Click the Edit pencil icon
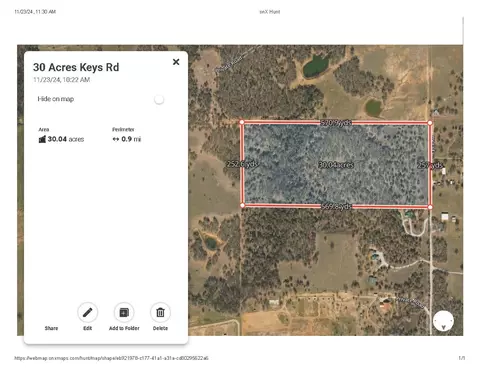Viewport: 480px width, 370px height. click(x=87, y=312)
